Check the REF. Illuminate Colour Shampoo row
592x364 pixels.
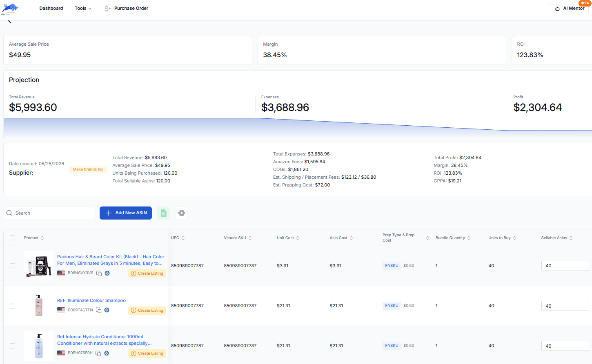click(13, 306)
